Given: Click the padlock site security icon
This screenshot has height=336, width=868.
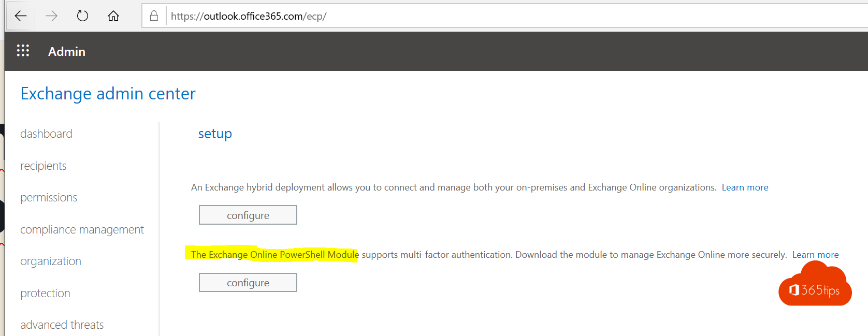Looking at the screenshot, I should [x=154, y=16].
